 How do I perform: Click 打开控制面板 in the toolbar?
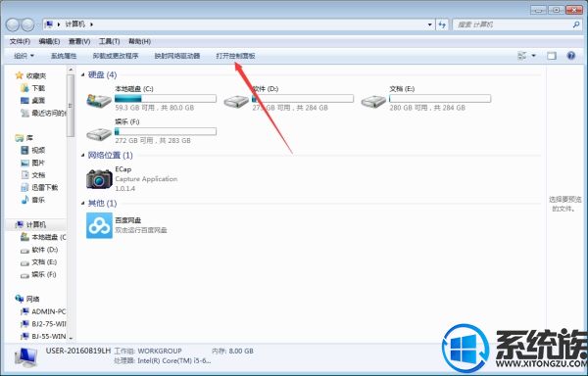[x=235, y=56]
